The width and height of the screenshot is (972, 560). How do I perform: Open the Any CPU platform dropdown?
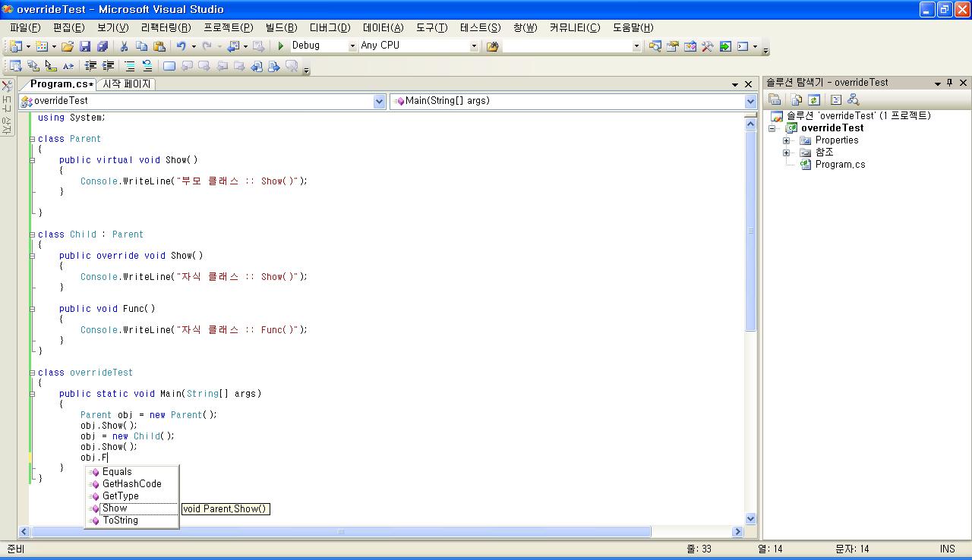(474, 46)
